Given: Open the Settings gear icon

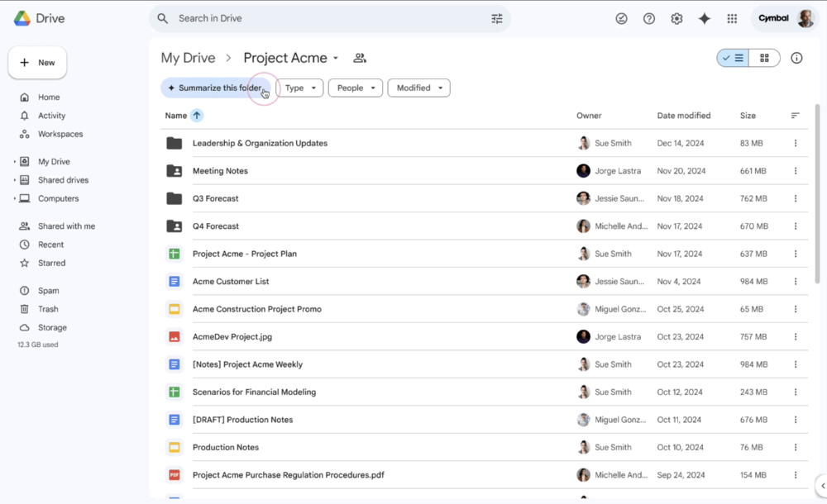Looking at the screenshot, I should click(676, 18).
